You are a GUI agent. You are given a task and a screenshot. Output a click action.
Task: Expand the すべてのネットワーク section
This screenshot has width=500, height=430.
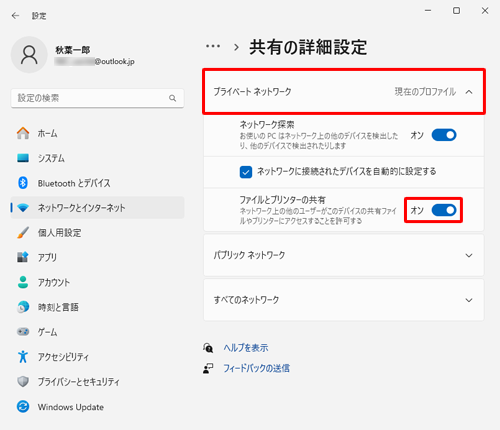click(x=344, y=300)
